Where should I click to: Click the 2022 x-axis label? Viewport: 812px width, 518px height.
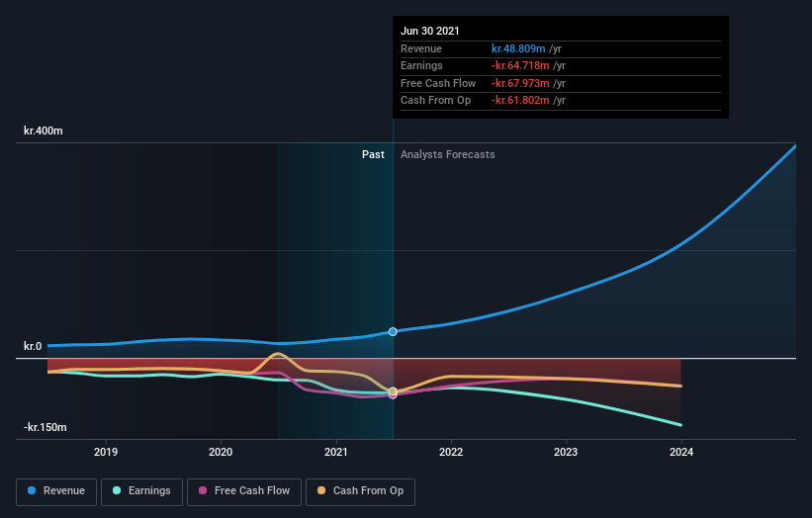pyautogui.click(x=451, y=453)
